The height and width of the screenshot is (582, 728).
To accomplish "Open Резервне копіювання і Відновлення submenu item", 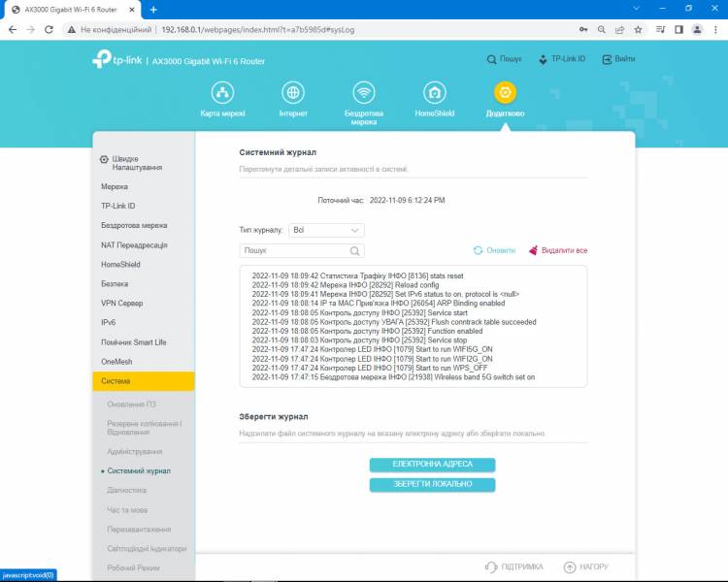I will click(x=145, y=428).
